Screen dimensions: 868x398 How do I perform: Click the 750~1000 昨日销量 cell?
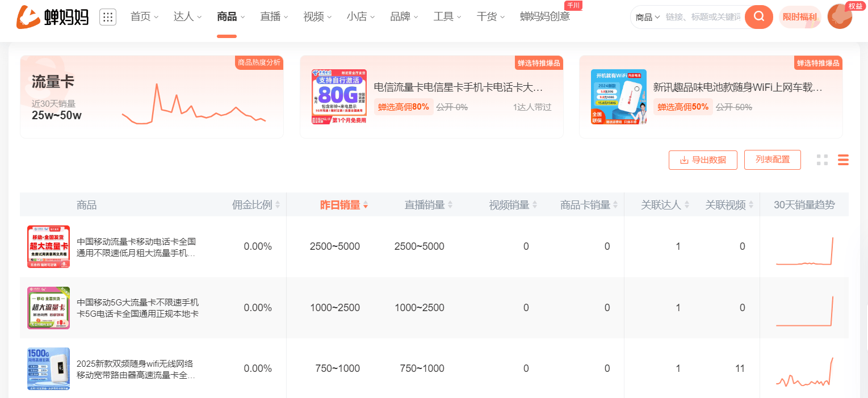[338, 368]
